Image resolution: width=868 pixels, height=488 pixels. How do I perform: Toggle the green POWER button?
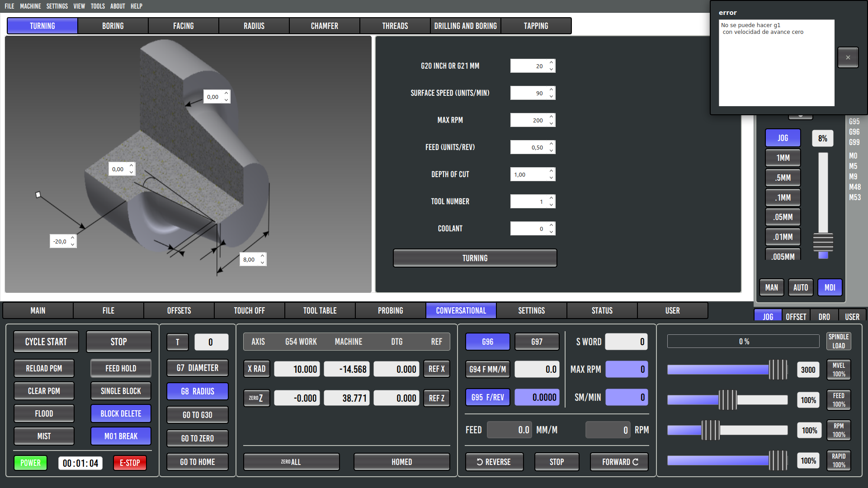[30, 463]
